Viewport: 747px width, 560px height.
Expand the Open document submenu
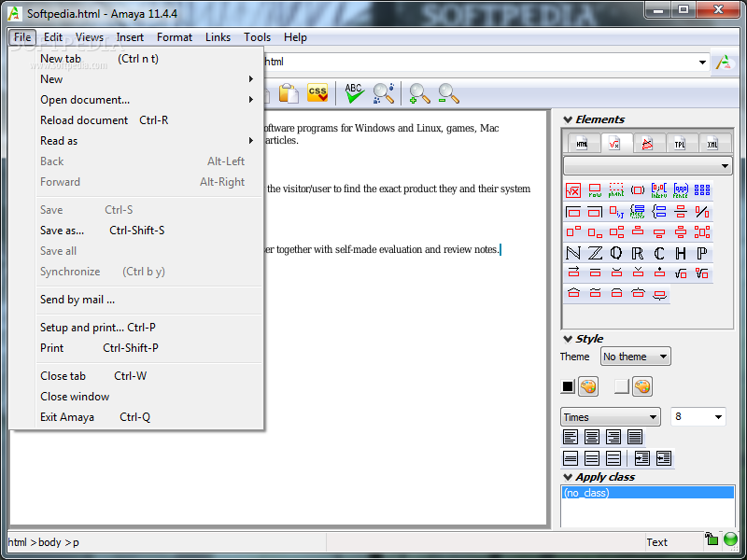point(149,100)
